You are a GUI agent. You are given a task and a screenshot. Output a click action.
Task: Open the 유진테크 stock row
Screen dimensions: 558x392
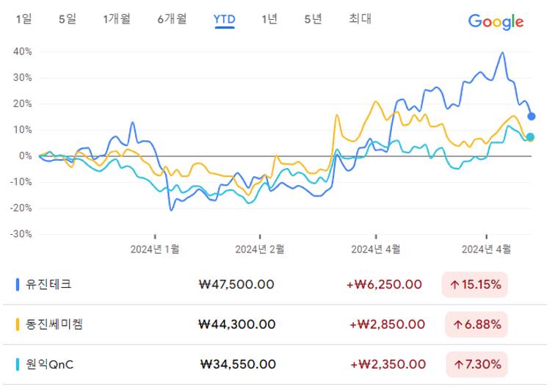point(275,285)
